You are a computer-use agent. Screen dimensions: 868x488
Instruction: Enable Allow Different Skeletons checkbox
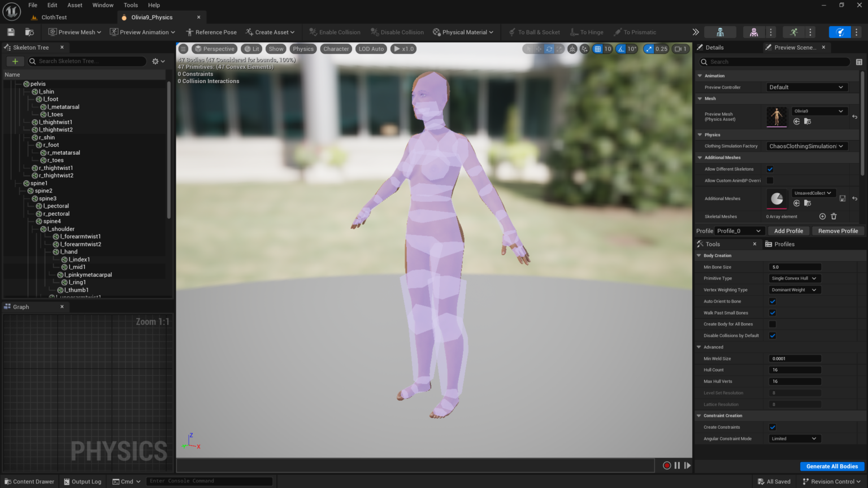(x=770, y=169)
